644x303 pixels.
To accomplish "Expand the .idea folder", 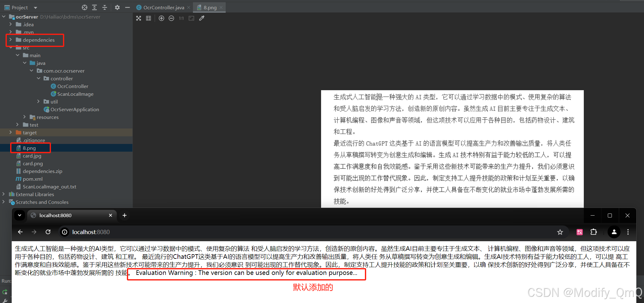I will coord(11,24).
